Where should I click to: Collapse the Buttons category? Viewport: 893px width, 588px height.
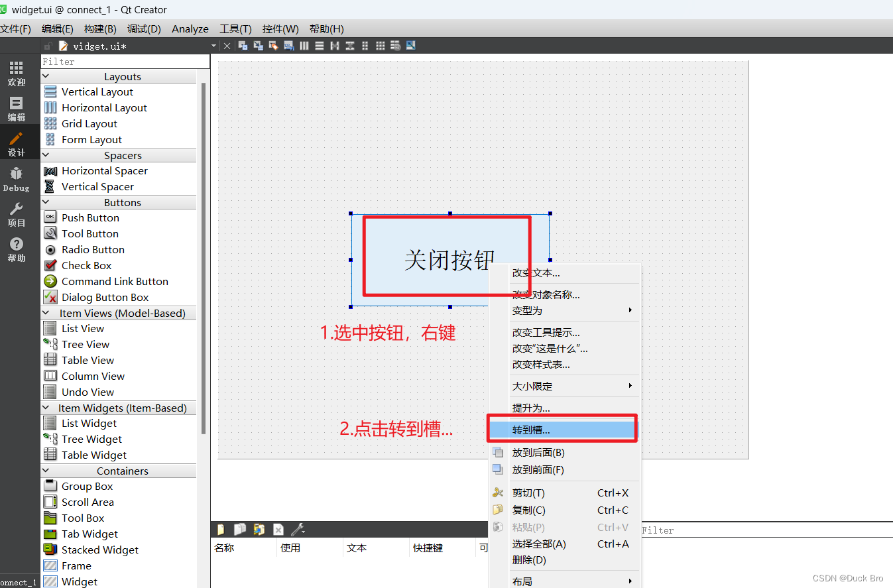46,202
